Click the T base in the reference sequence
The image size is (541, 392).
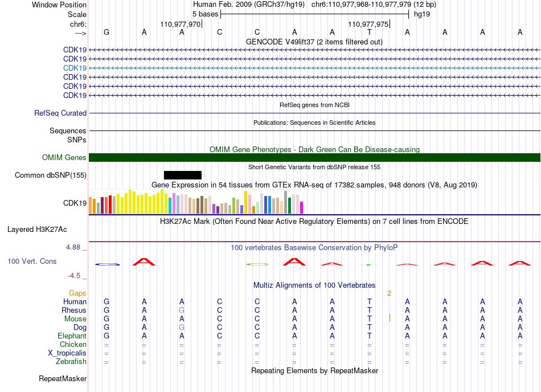(x=370, y=32)
